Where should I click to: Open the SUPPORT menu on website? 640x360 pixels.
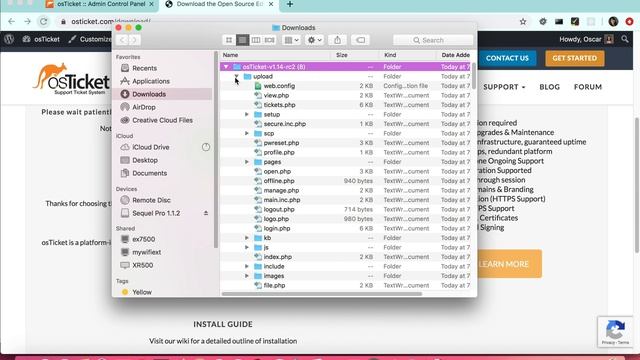click(504, 87)
